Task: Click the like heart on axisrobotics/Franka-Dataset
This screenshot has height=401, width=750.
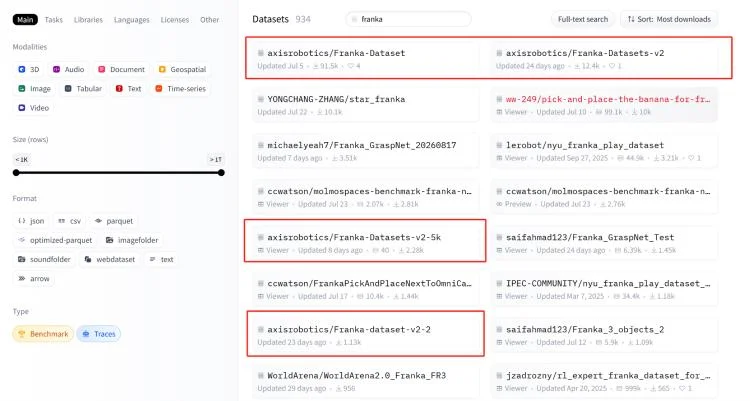Action: pyautogui.click(x=351, y=66)
